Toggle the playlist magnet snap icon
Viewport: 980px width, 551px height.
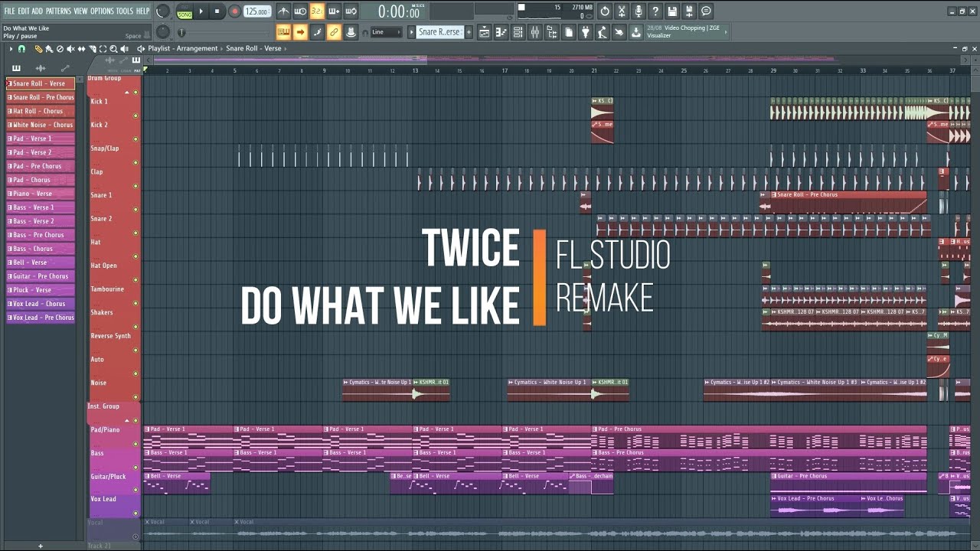coord(22,49)
